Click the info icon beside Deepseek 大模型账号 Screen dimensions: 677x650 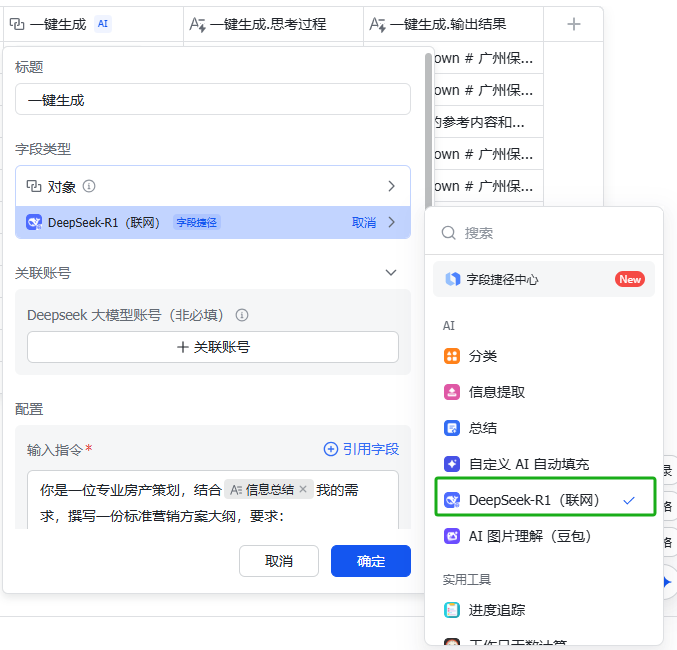click(242, 315)
